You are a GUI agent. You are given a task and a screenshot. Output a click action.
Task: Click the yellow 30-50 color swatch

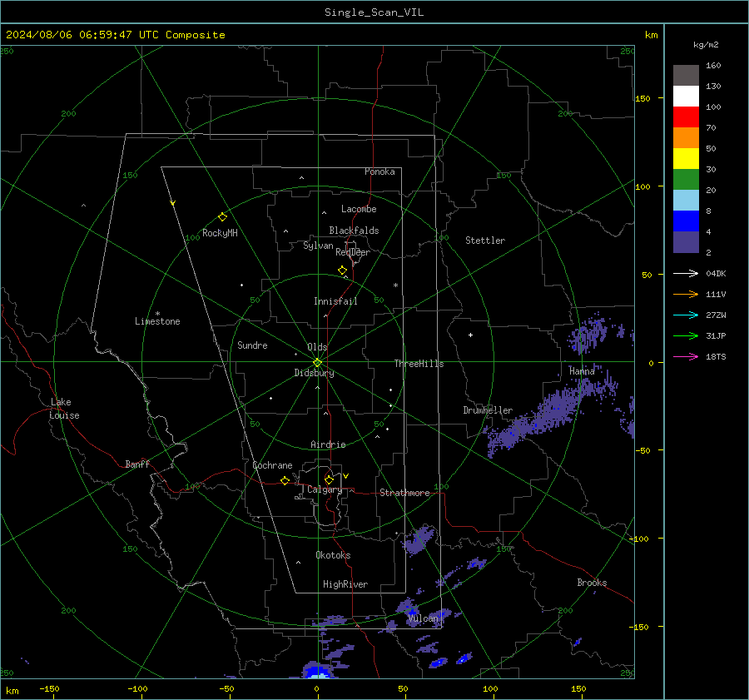pyautogui.click(x=686, y=159)
